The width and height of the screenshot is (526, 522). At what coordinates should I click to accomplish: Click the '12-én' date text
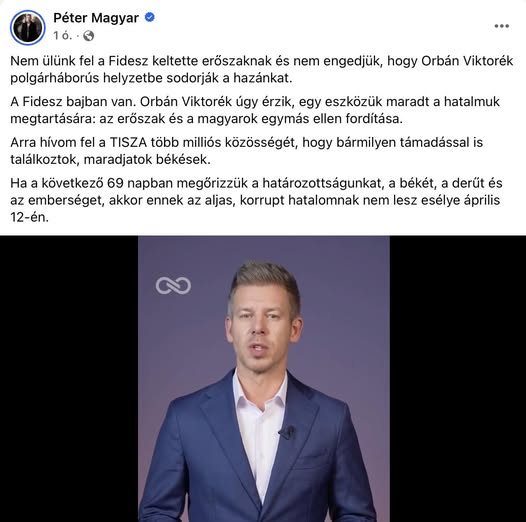[30, 218]
